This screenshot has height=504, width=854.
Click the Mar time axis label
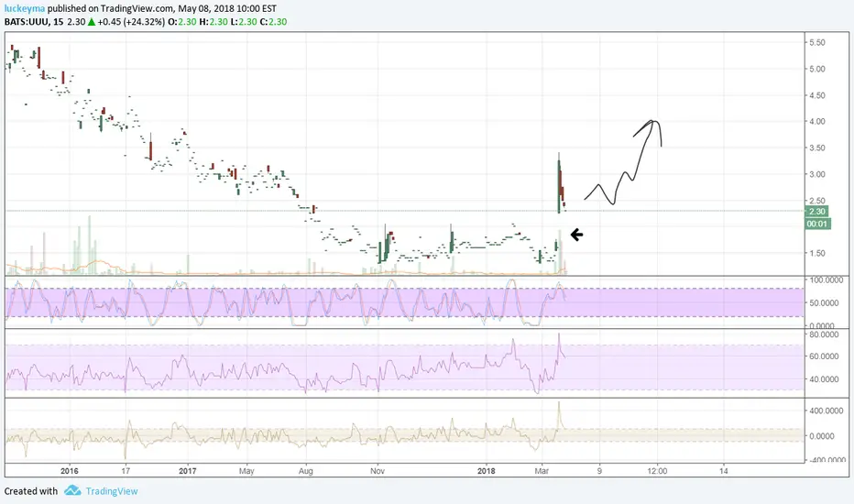coord(542,471)
